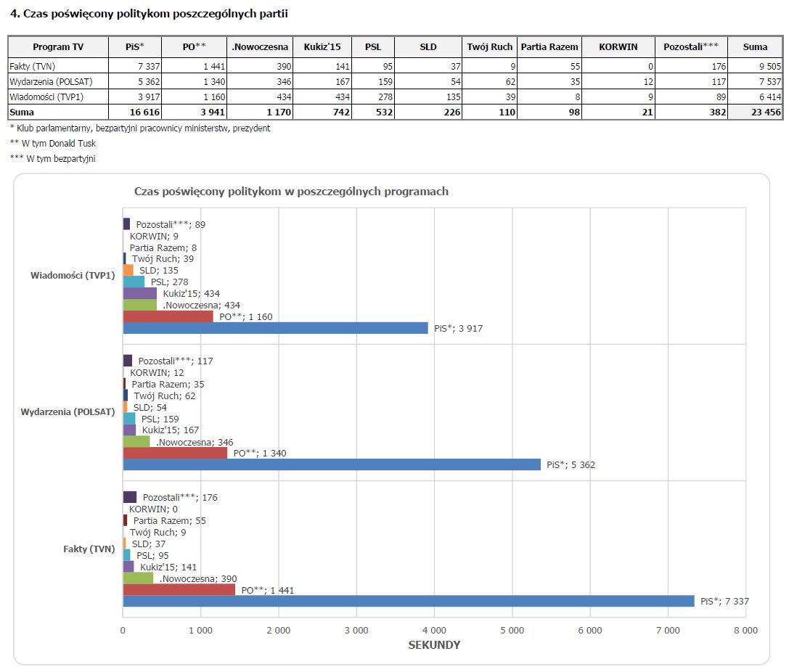
Task: Click the chart data label 'PO**; 1 160'
Action: (x=245, y=317)
